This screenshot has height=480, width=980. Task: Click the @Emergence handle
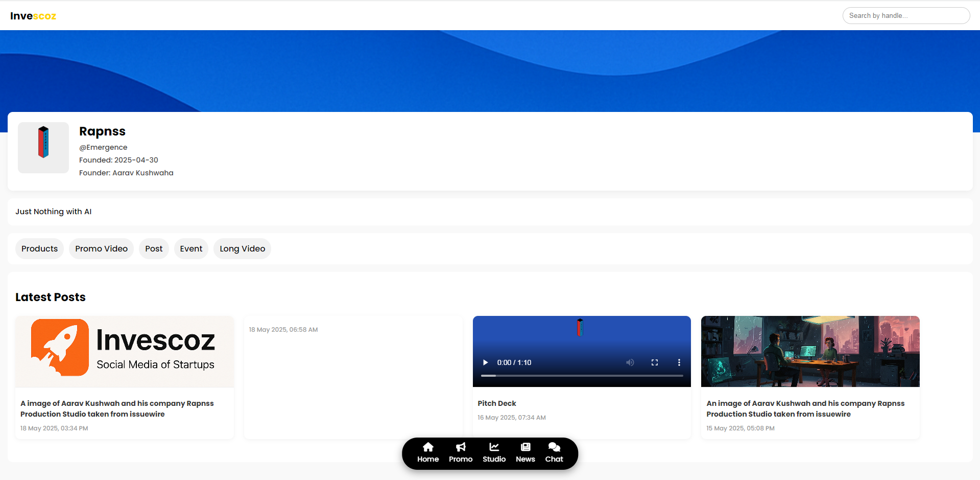[x=103, y=147]
